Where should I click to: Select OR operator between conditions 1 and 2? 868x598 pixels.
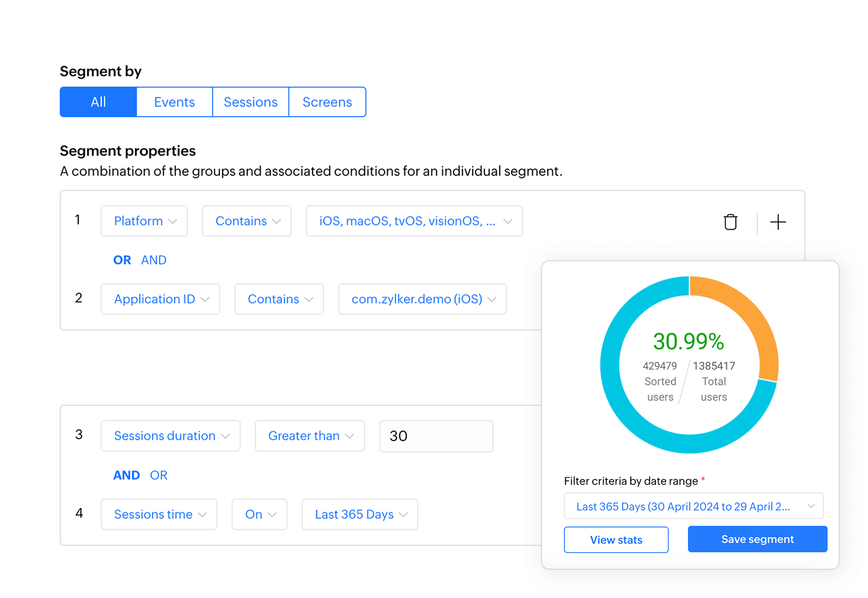pyautogui.click(x=121, y=259)
